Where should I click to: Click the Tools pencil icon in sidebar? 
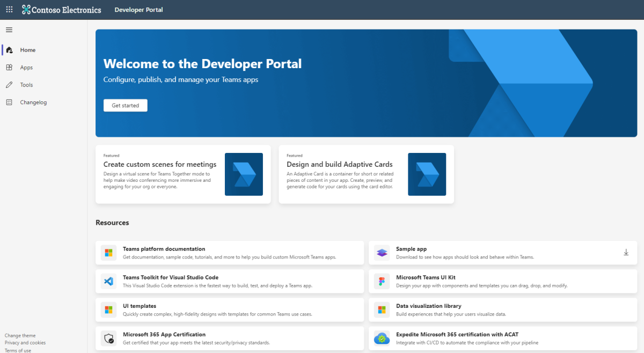click(x=9, y=85)
